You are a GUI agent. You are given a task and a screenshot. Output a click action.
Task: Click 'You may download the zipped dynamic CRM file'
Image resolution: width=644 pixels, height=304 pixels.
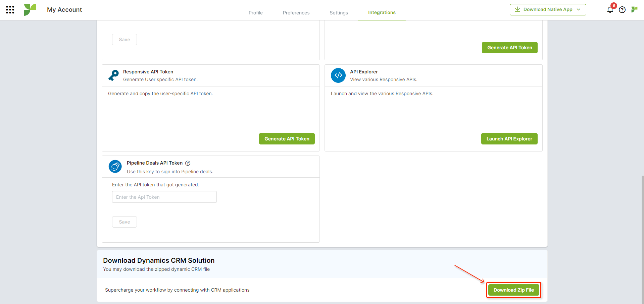(156, 269)
